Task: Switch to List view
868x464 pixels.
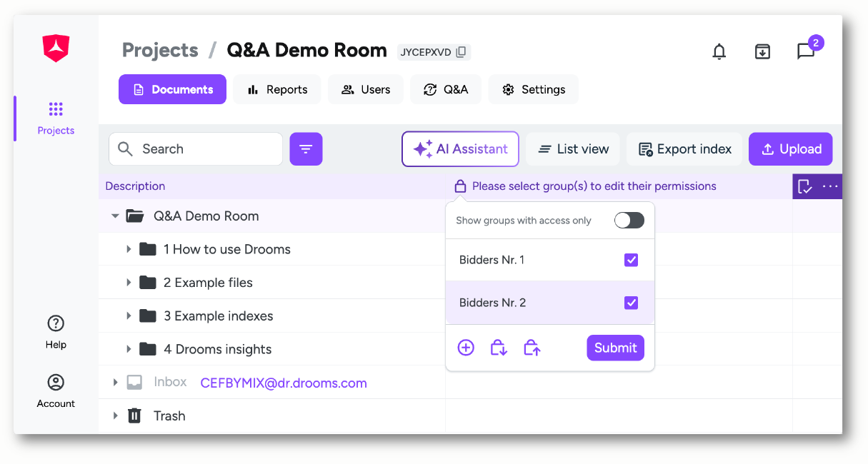Action: pyautogui.click(x=573, y=149)
